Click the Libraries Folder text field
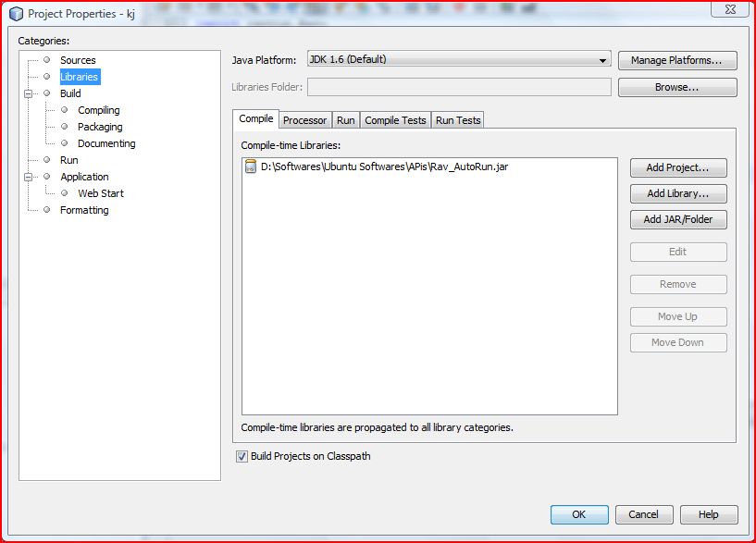This screenshot has width=756, height=543. click(460, 87)
